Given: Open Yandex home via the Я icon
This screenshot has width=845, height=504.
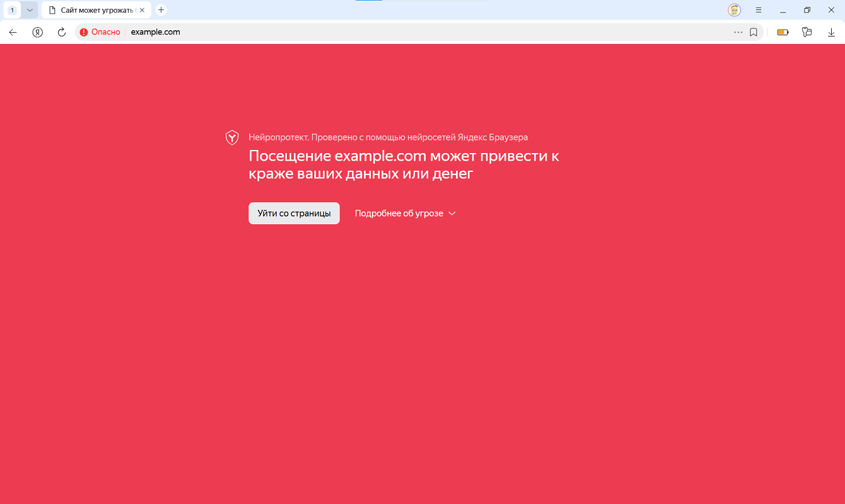Looking at the screenshot, I should pyautogui.click(x=37, y=32).
